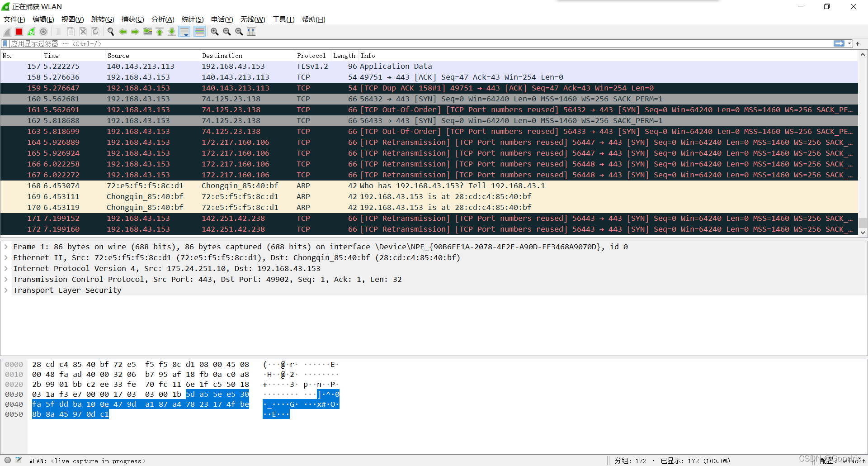Click the 分组: 172 status text
Viewport: 868px width, 466px height.
631,461
